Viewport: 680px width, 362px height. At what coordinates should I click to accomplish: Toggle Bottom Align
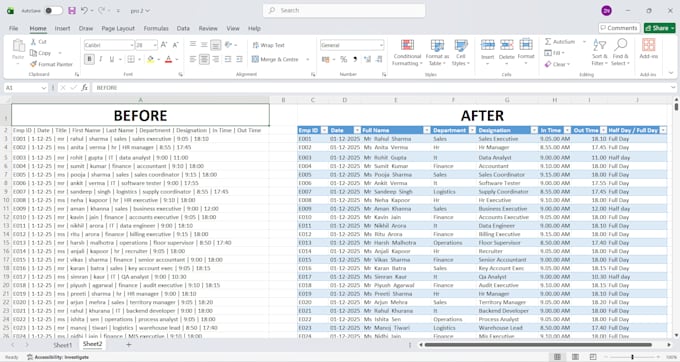point(216,45)
